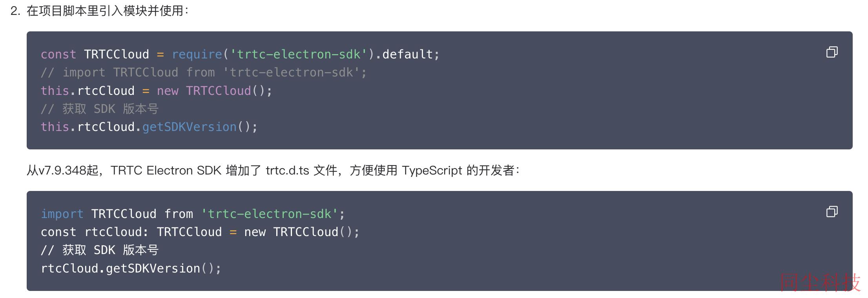The height and width of the screenshot is (298, 868).
Task: Click the 'trtc-electron-sdk' string in import line
Action: pyautogui.click(x=270, y=214)
